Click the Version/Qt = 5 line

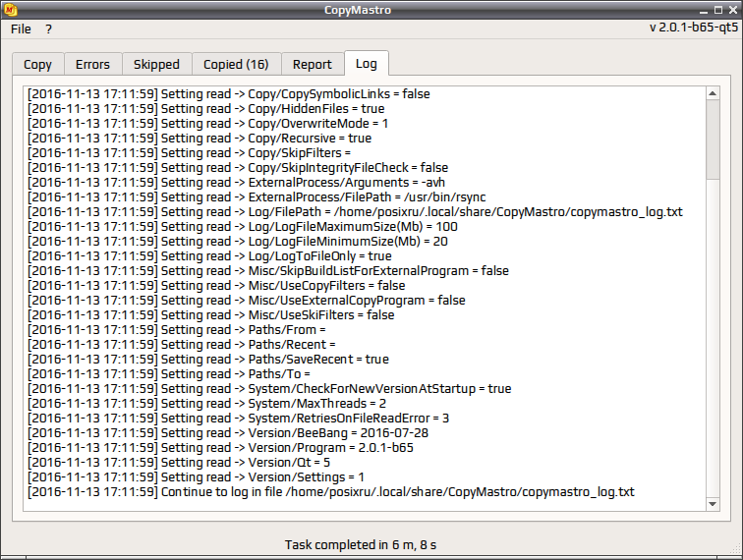click(179, 461)
